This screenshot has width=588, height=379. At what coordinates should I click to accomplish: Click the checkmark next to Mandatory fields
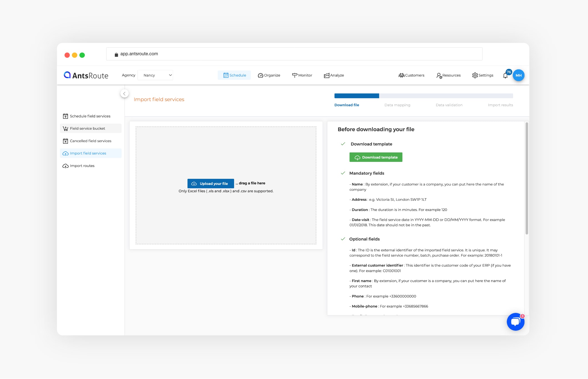click(x=343, y=173)
